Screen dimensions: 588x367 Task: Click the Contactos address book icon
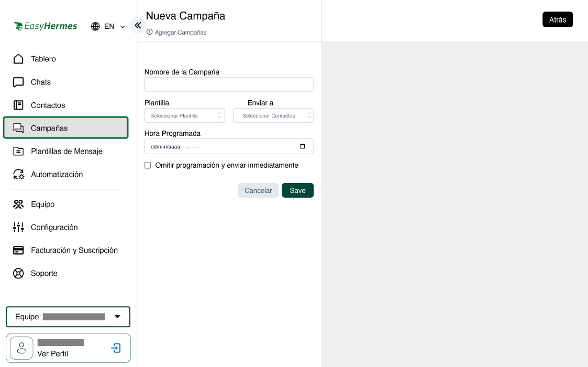tap(18, 105)
